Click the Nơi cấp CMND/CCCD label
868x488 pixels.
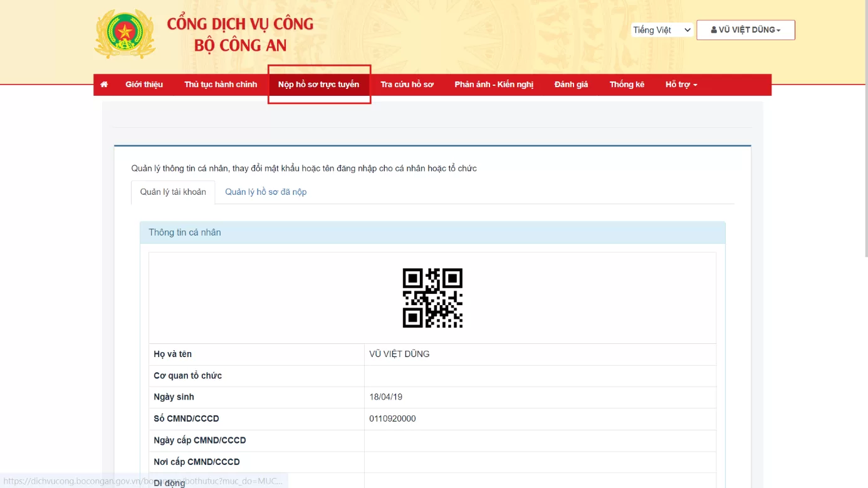pos(197,462)
